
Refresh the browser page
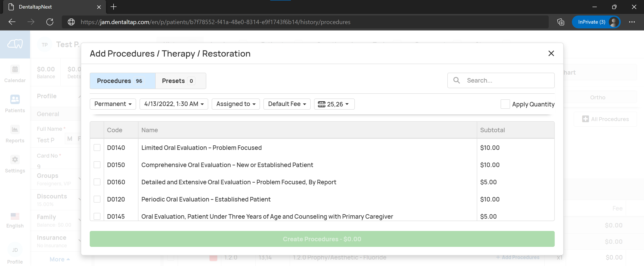tap(50, 22)
